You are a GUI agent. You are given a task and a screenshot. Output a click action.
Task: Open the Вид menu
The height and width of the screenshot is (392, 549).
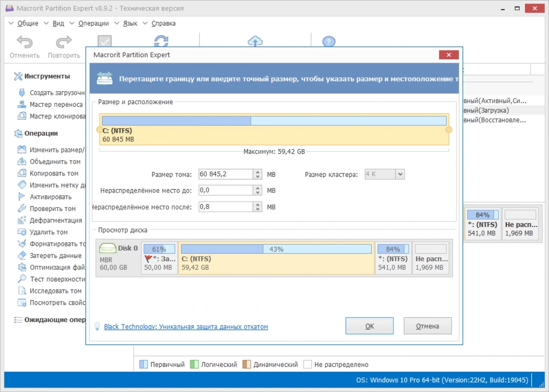[58, 23]
